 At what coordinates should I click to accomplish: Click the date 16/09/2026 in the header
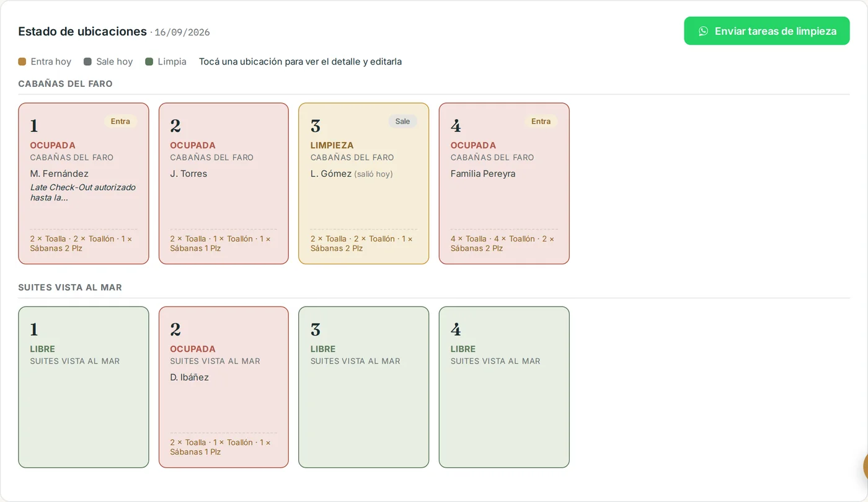click(x=182, y=32)
